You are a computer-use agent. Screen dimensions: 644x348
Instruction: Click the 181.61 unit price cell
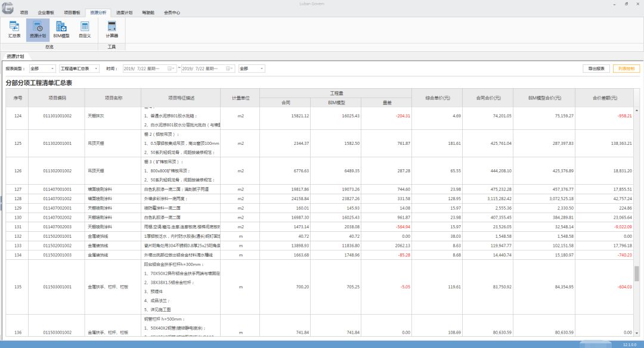[x=438, y=143]
